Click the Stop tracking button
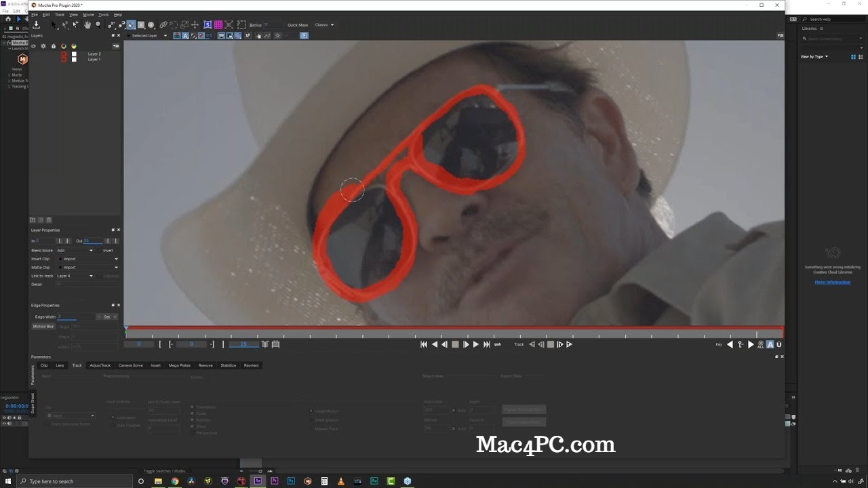868x488 pixels. 551,344
